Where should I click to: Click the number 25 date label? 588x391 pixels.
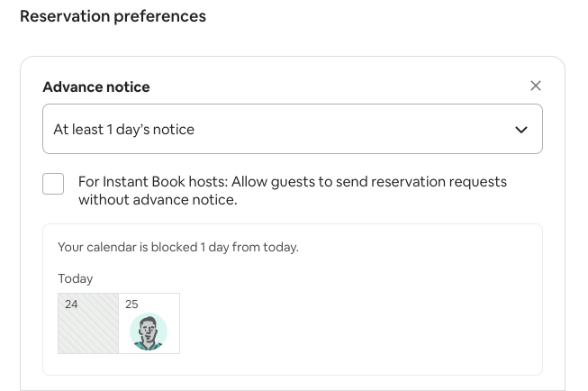[x=131, y=305]
